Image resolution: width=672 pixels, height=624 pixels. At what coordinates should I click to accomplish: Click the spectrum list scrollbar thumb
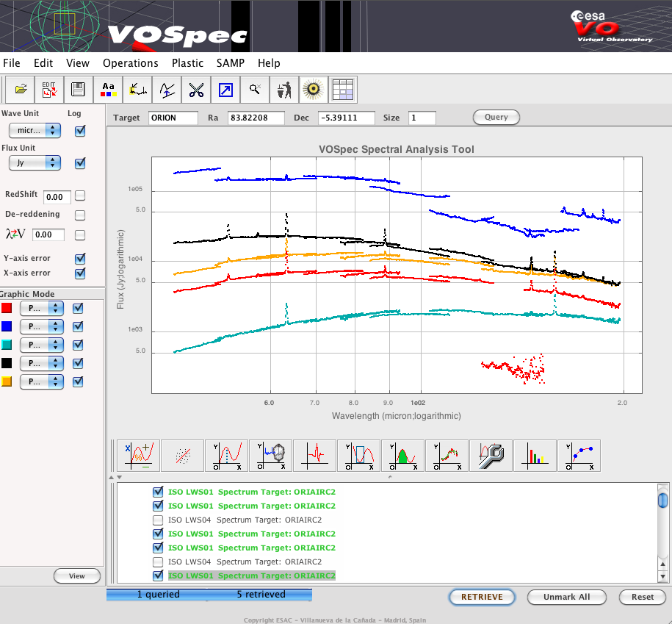click(x=662, y=500)
